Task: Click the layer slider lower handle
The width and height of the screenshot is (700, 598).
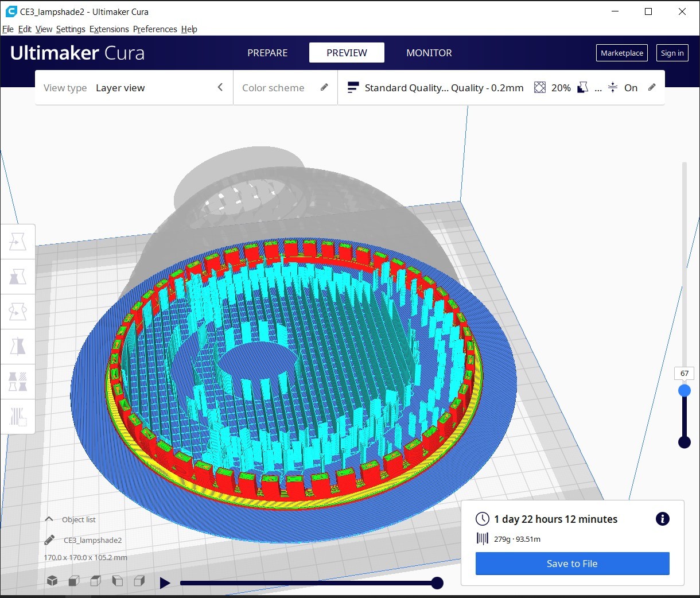Action: point(684,442)
